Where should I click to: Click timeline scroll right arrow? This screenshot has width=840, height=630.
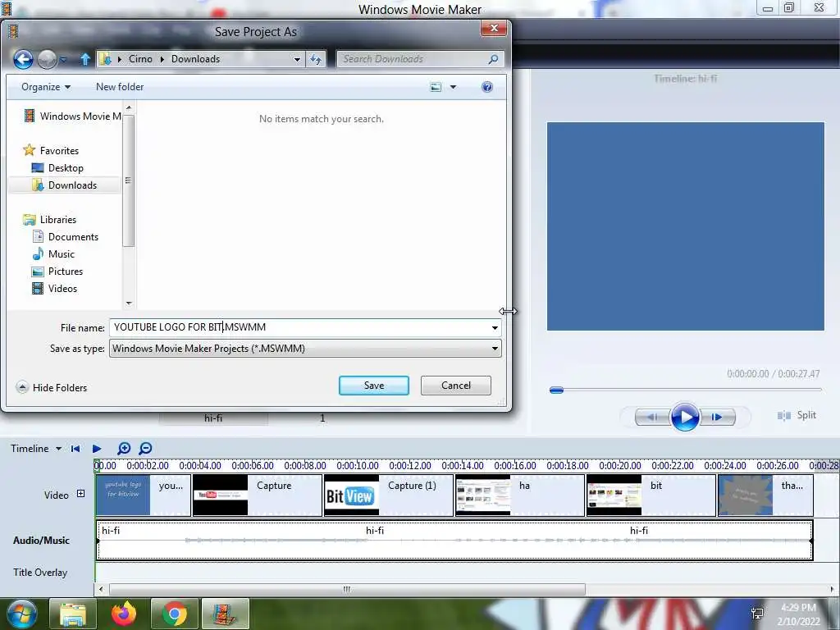(x=832, y=589)
